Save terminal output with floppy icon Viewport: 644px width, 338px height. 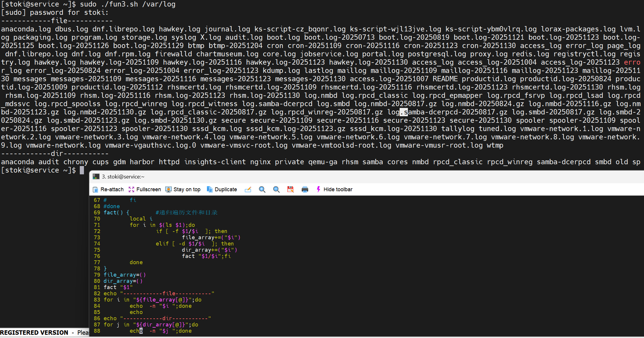[x=290, y=189]
